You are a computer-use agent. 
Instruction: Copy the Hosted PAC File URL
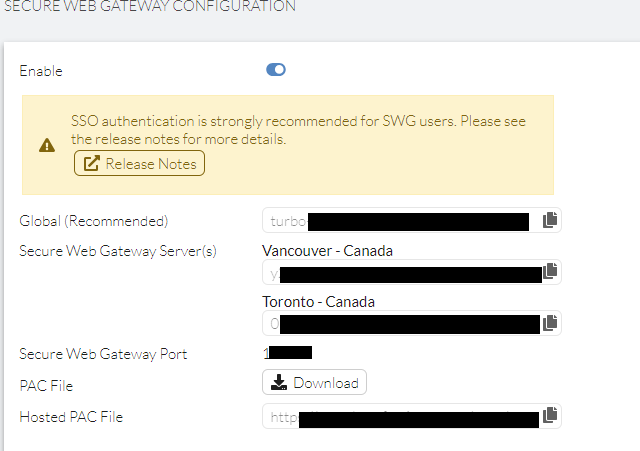[x=549, y=415]
